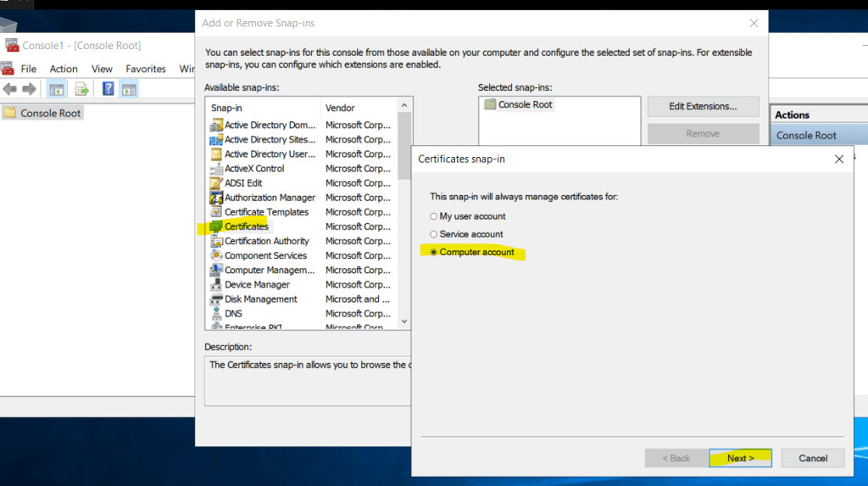Open the Action menu

click(x=64, y=69)
